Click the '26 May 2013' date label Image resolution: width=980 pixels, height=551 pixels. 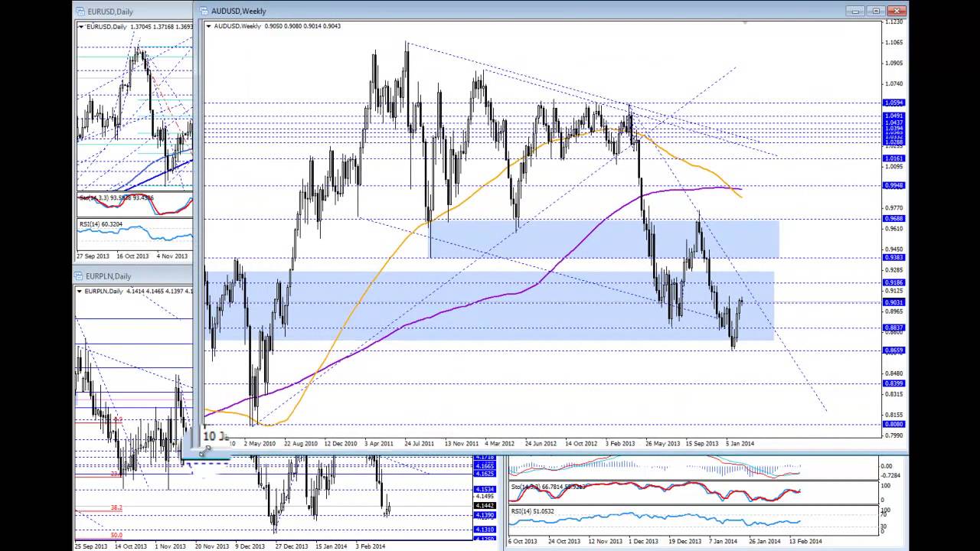(x=662, y=443)
